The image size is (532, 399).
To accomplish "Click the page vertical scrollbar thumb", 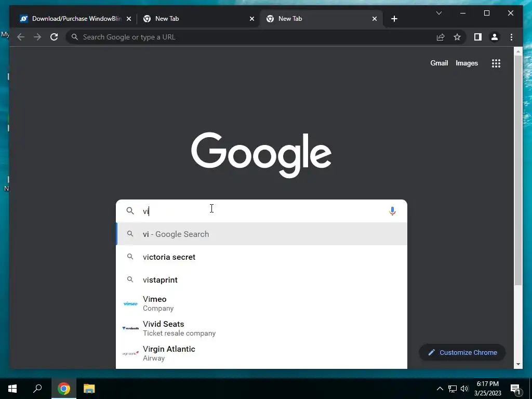I will [x=518, y=170].
